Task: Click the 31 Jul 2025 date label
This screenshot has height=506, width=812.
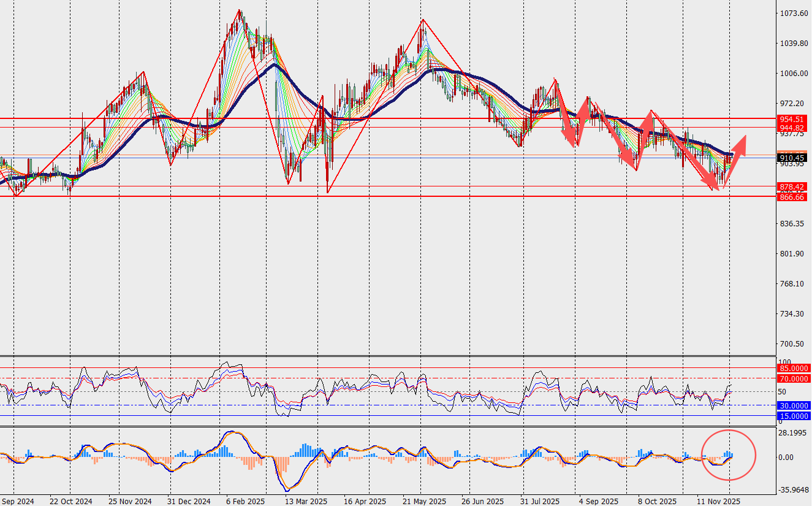Action: 540,501
